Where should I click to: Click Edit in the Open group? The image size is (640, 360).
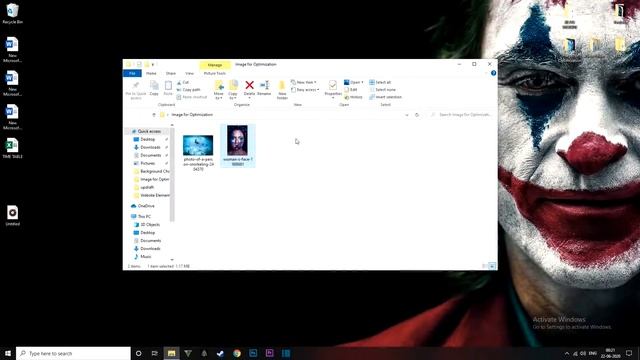click(x=351, y=90)
